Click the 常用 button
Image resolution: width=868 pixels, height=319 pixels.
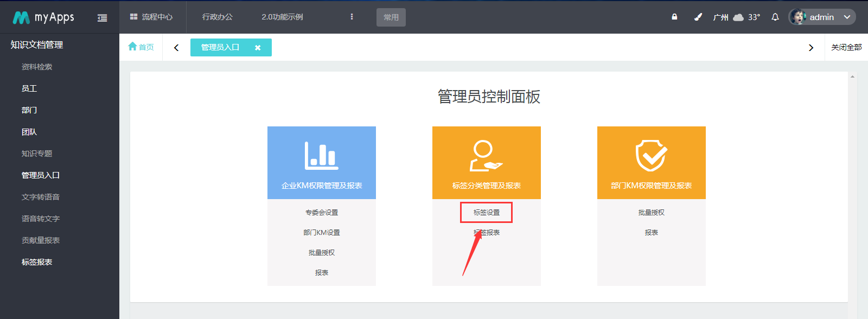point(391,17)
